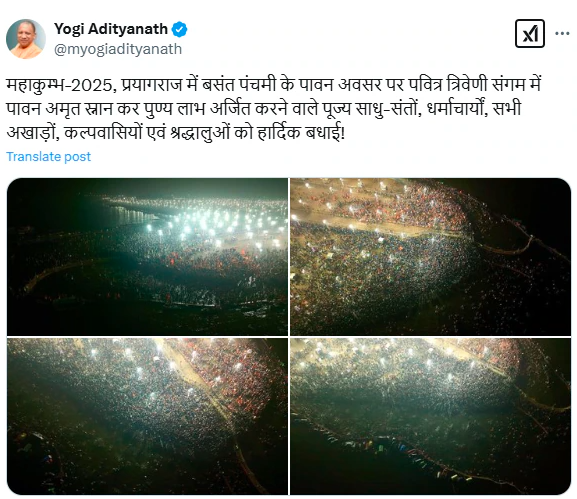Open the bottom-left aerial crowd photo
The height and width of the screenshot is (499, 577).
[x=147, y=416]
